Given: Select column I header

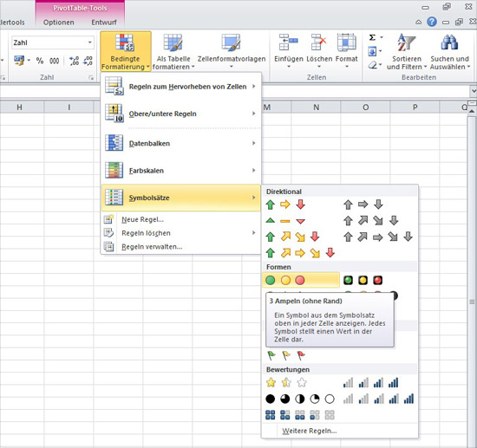Looking at the screenshot, I should pos(69,107).
